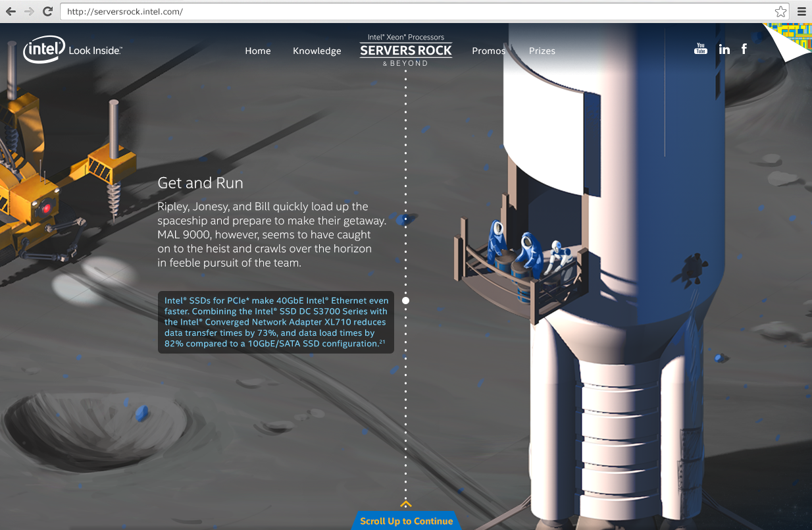The image size is (812, 530).
Task: Click the Look Inside tagline
Action: (95, 50)
